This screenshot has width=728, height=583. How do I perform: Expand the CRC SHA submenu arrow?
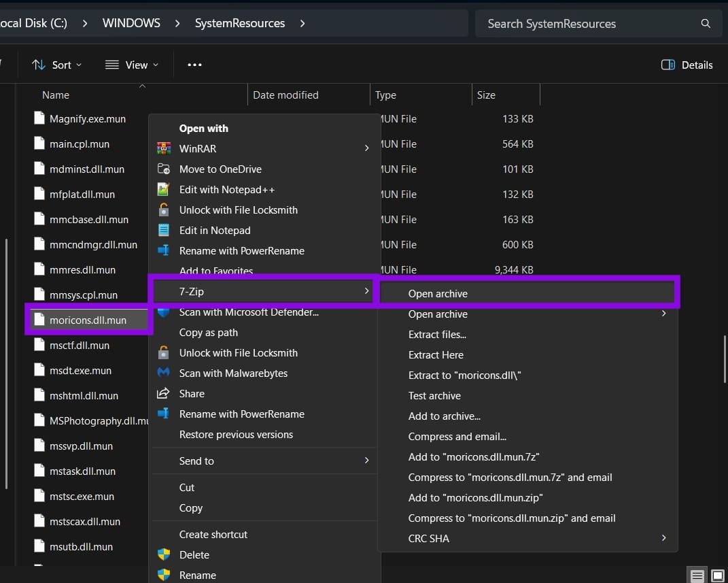click(x=664, y=538)
